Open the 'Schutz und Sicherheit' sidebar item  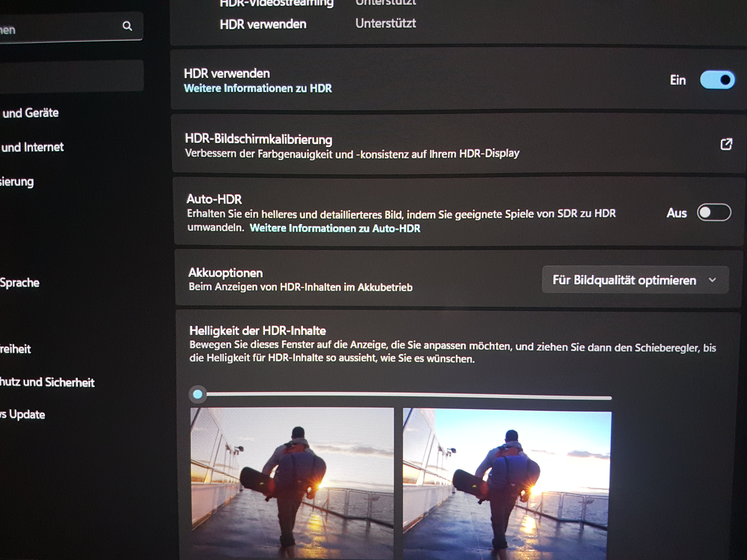[x=47, y=382]
